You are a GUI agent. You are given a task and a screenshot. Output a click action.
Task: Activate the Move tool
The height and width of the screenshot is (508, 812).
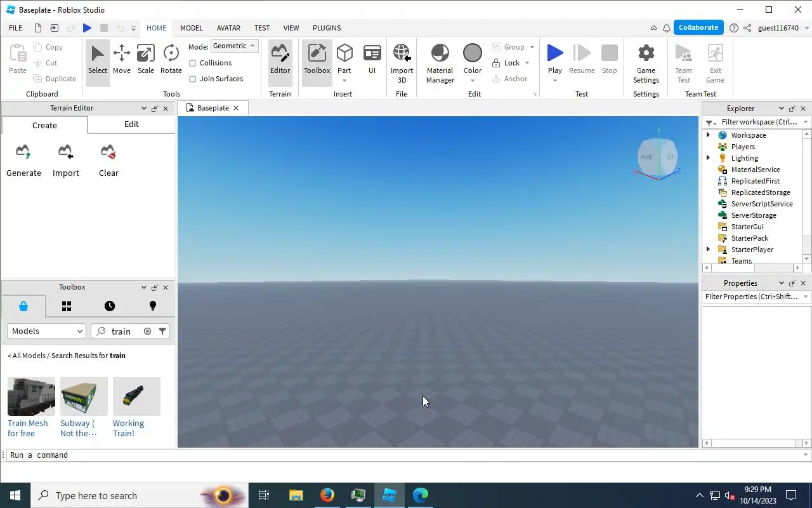pos(122,60)
